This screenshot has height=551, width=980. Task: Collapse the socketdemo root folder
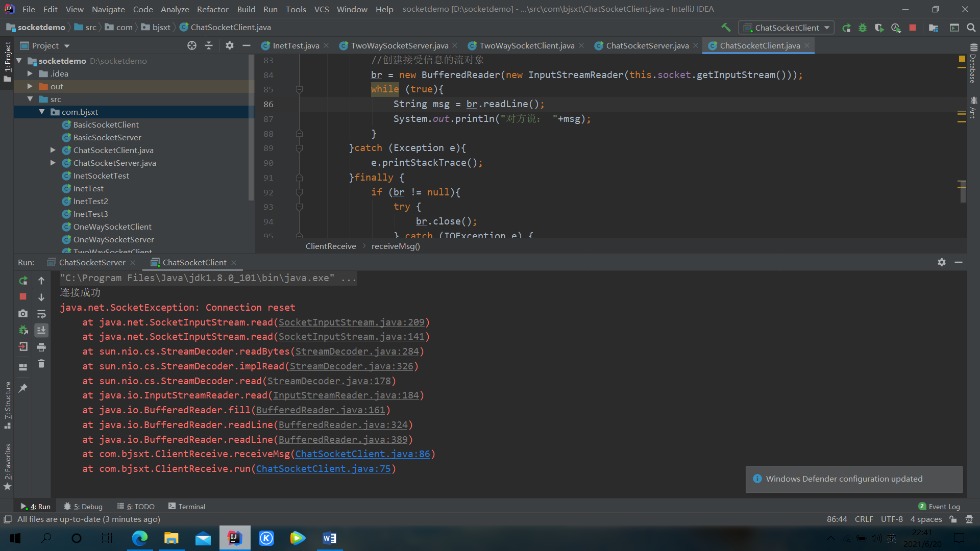tap(19, 61)
